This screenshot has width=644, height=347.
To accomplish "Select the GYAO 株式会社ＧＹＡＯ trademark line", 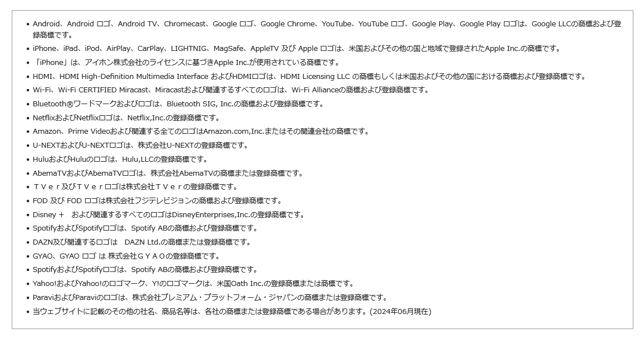I will click(x=127, y=256).
